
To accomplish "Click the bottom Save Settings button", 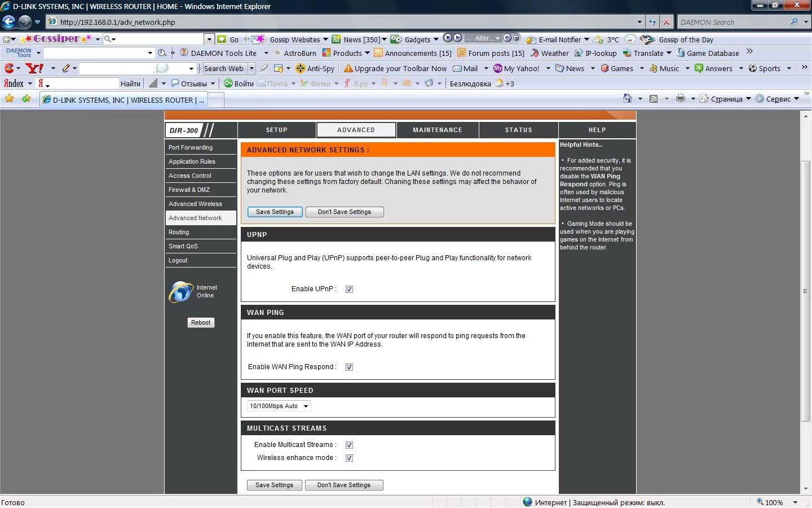I will coord(275,485).
